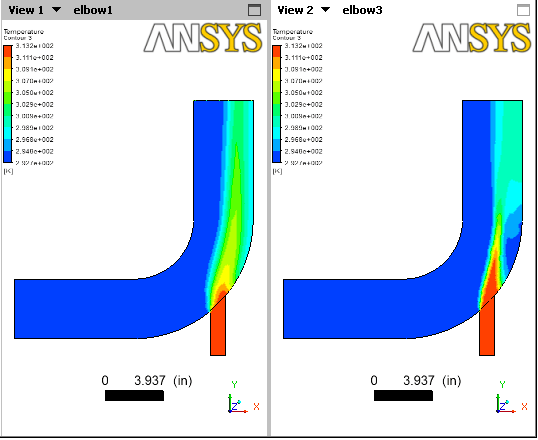Maximize the View 2 viewport using its icon
Image resolution: width=538 pixels, height=440 pixels.
(x=523, y=10)
